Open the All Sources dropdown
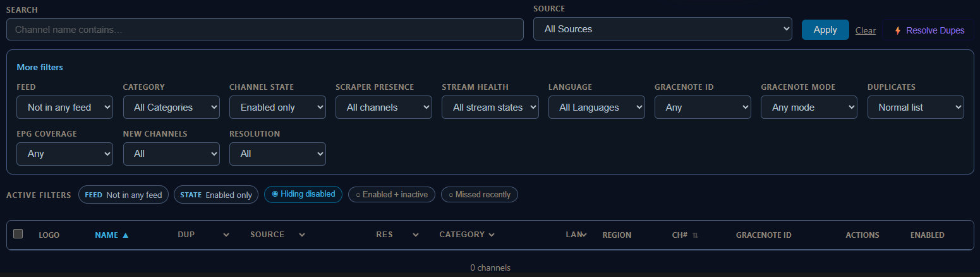 [x=662, y=29]
